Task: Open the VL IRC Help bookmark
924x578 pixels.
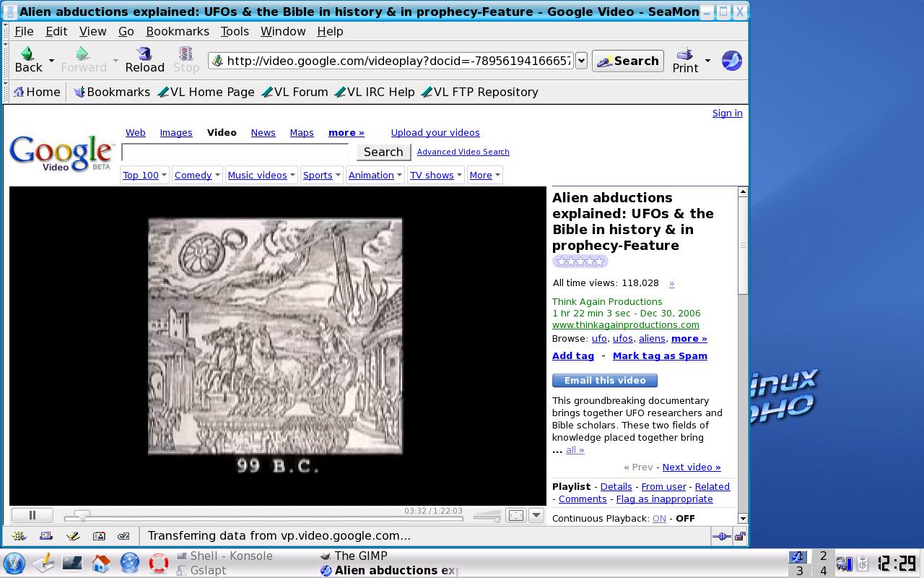Action: [x=375, y=92]
